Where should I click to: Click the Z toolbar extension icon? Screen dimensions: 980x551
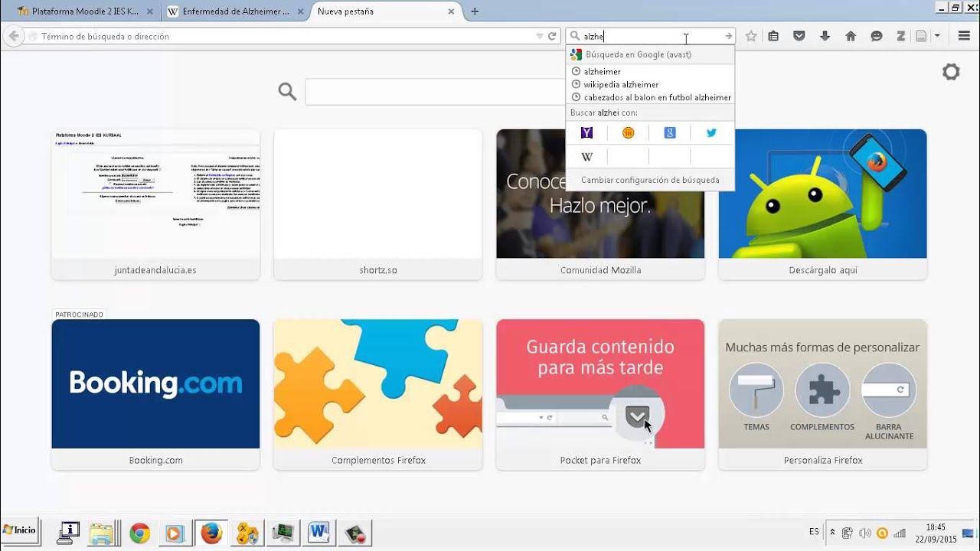901,36
